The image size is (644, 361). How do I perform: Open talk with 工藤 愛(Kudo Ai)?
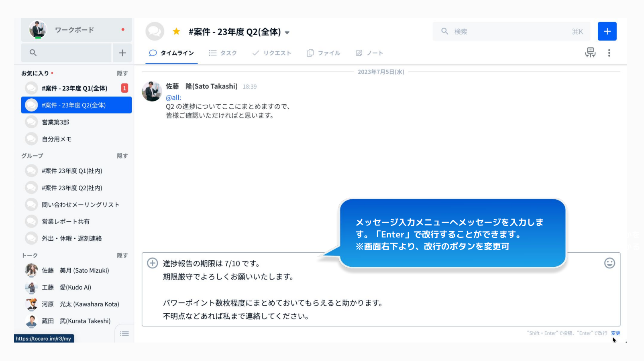click(x=76, y=287)
